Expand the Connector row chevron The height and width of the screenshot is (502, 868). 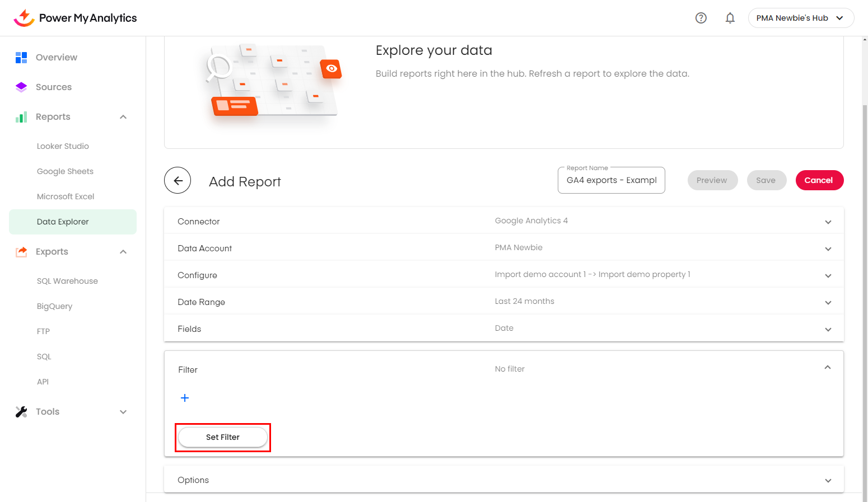[828, 222]
